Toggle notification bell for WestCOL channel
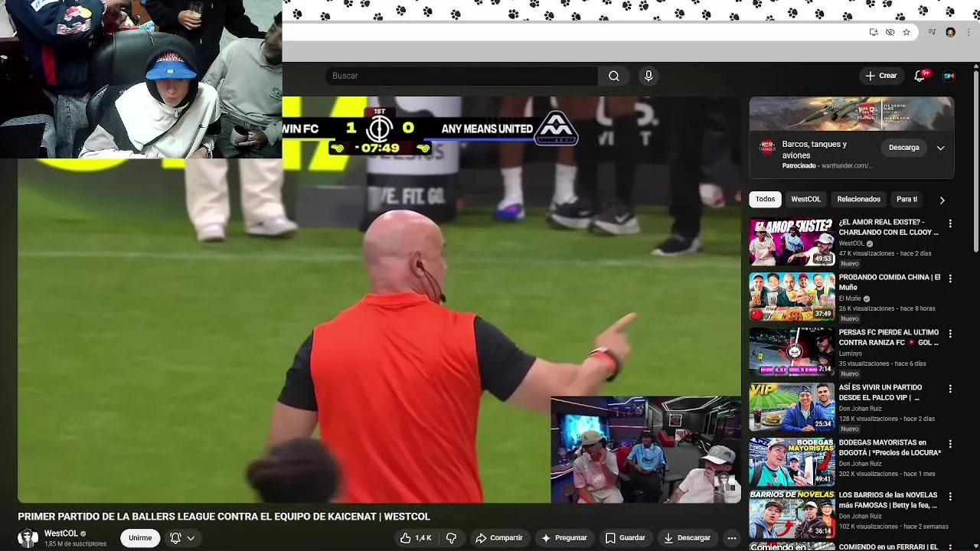The height and width of the screenshot is (551, 980). point(181,538)
